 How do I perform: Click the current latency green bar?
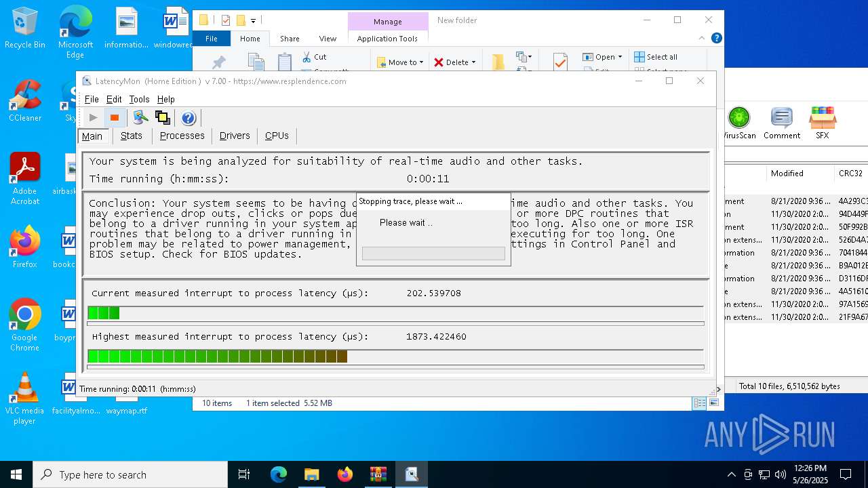104,313
